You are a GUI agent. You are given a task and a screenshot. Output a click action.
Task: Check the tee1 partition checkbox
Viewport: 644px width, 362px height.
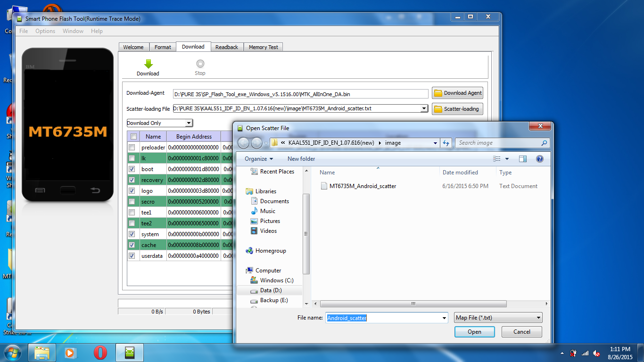(x=132, y=213)
